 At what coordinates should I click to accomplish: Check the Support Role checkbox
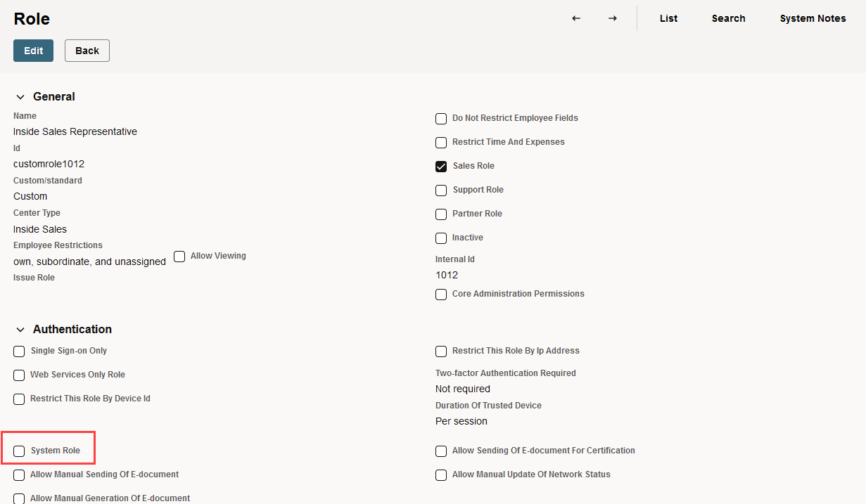click(x=441, y=190)
